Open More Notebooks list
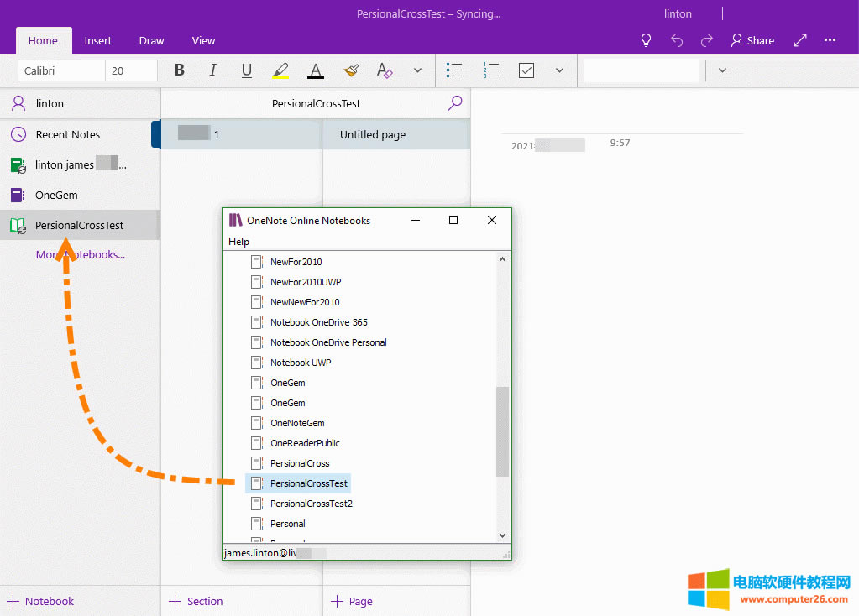Screen dimensions: 859x616 tap(81, 254)
